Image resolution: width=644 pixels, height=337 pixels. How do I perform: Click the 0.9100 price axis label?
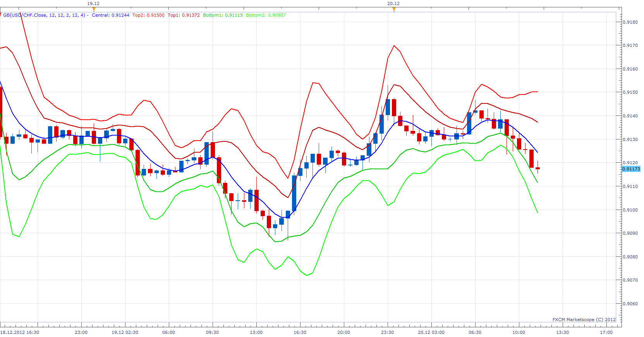coord(630,210)
